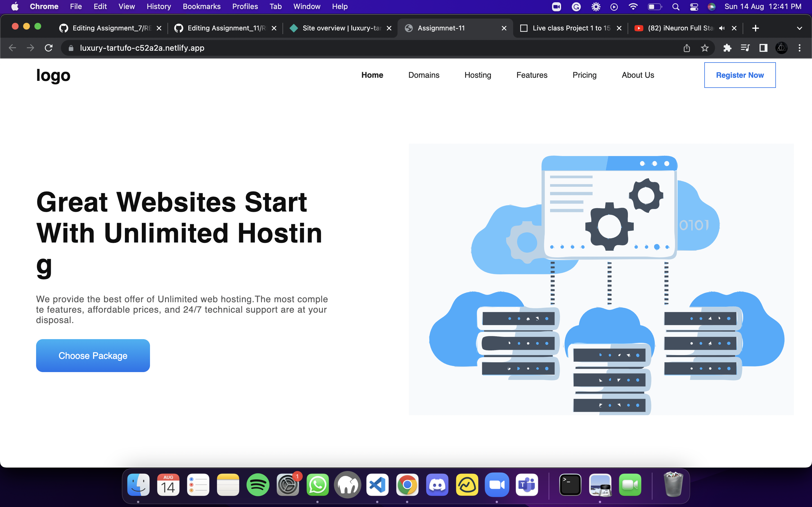Screen dimensions: 812x507
Task: Open macOS Control Center toggles icon
Action: (x=694, y=7)
